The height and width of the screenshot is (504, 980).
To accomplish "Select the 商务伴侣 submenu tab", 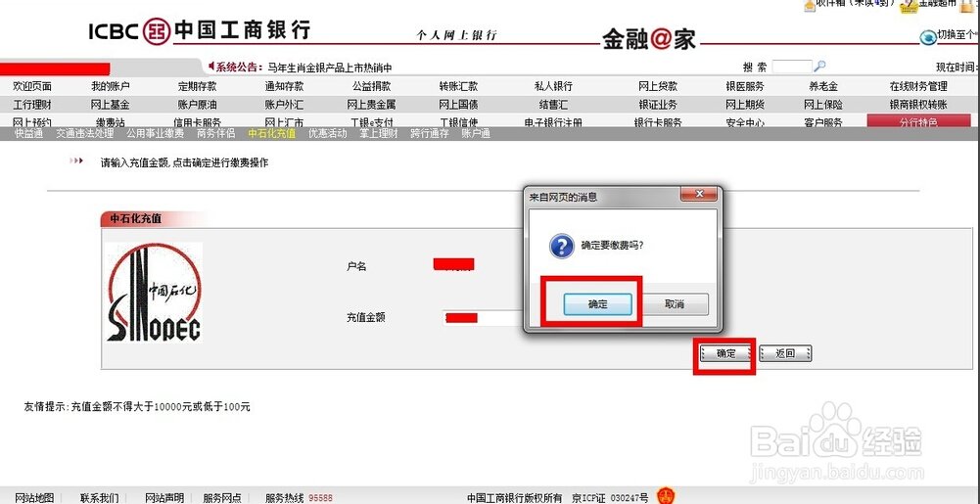I will pyautogui.click(x=215, y=133).
